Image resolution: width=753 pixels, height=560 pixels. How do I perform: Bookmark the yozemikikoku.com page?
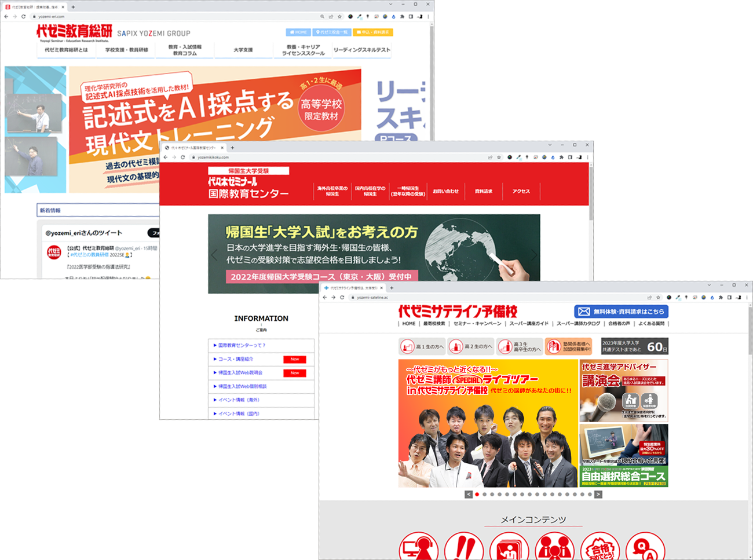499,157
